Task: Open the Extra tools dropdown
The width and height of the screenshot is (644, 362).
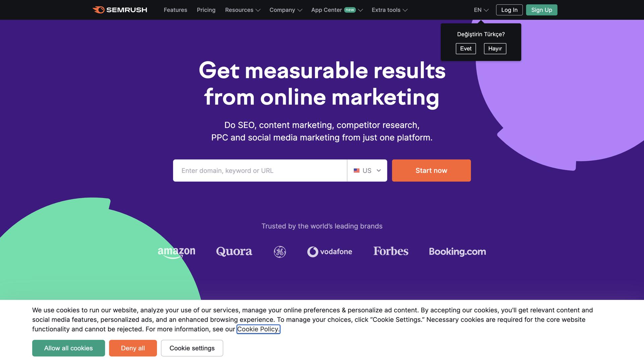Action: (x=389, y=10)
